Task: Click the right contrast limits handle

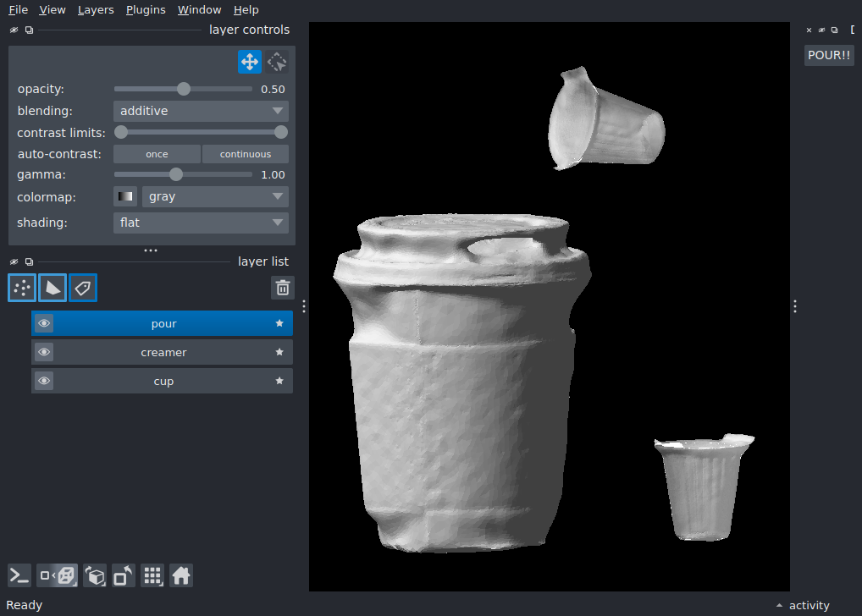Action: [281, 133]
